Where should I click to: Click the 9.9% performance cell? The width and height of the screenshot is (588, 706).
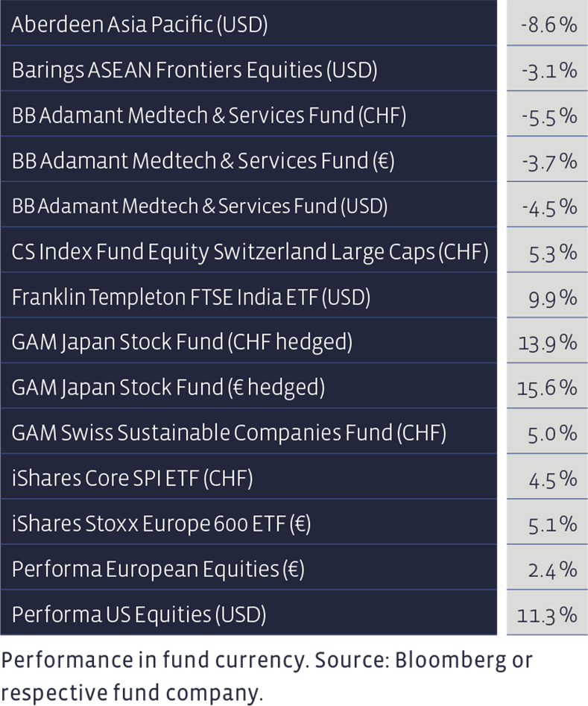(551, 297)
